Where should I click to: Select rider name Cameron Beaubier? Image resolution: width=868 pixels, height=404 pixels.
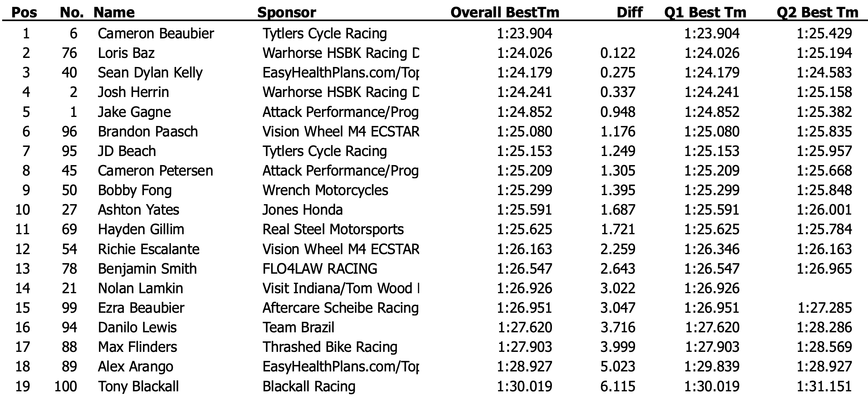[x=156, y=34]
